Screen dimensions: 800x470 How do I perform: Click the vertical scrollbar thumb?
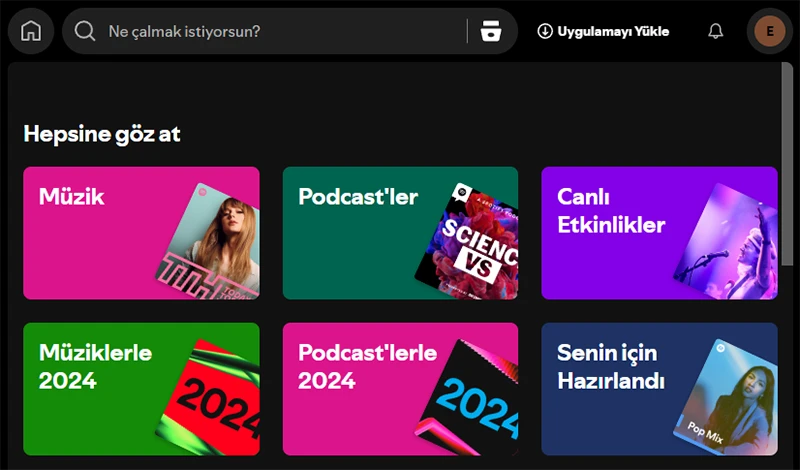click(x=787, y=163)
